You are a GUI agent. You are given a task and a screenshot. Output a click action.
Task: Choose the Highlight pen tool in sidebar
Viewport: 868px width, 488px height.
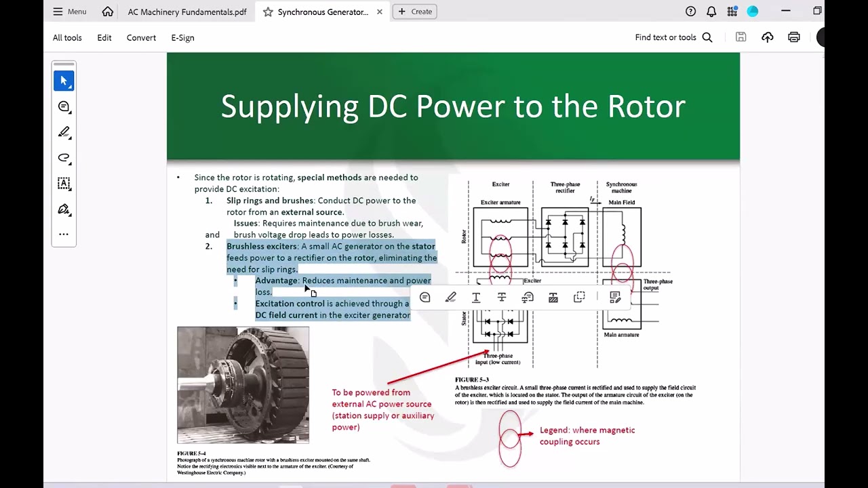64,132
